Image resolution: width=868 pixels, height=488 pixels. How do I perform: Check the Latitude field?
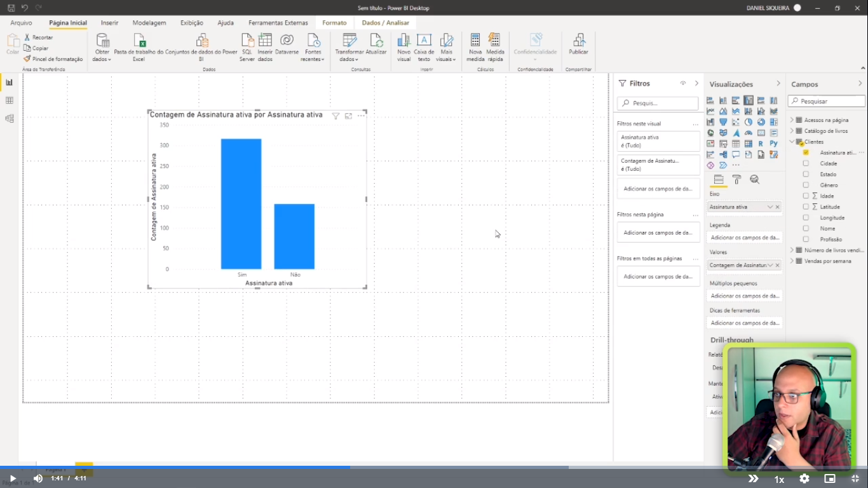pyautogui.click(x=806, y=207)
